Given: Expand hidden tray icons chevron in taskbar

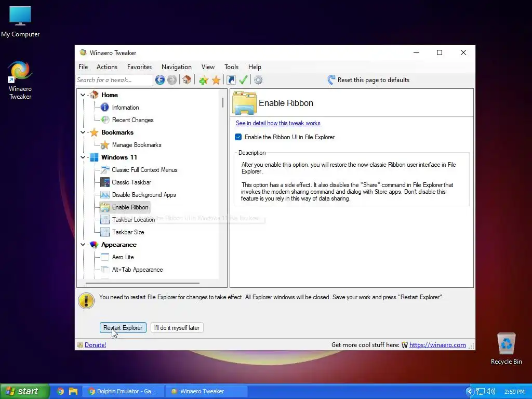Looking at the screenshot, I should click(470, 391).
